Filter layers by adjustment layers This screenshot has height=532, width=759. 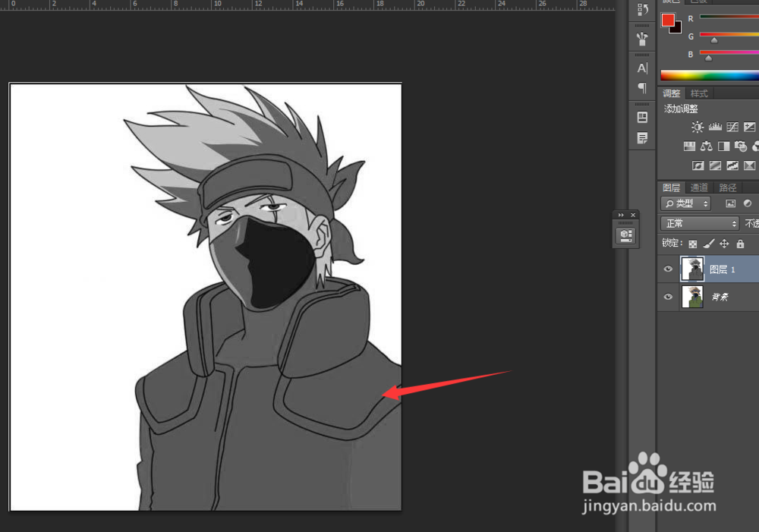pyautogui.click(x=748, y=204)
